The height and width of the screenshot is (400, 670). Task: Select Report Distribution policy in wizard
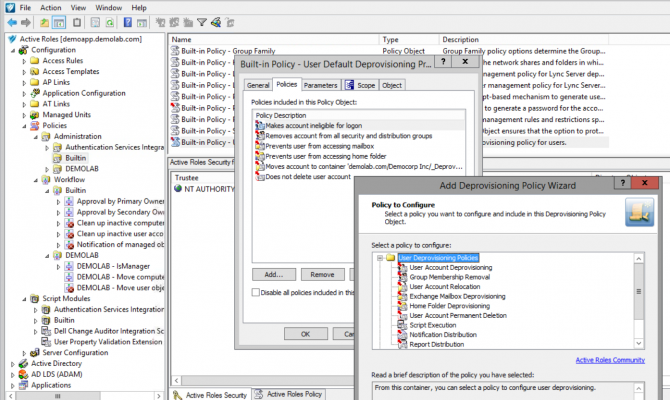[x=437, y=344]
